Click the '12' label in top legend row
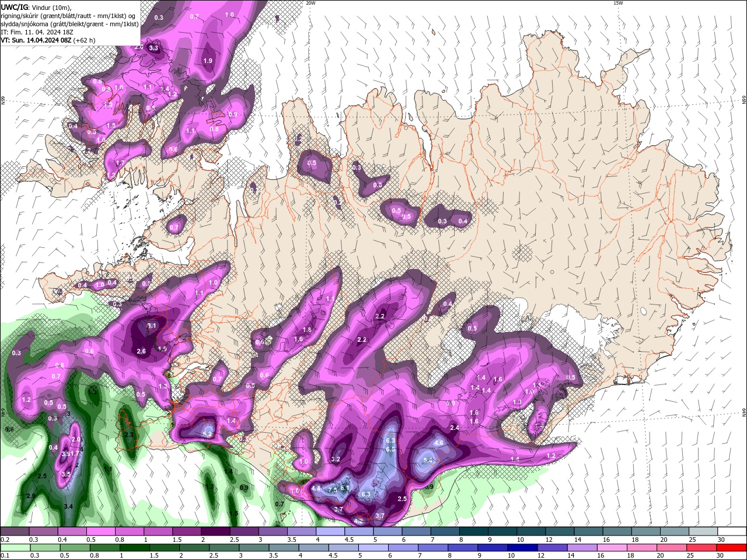Viewport: 747px width, 560px height. coord(550,540)
